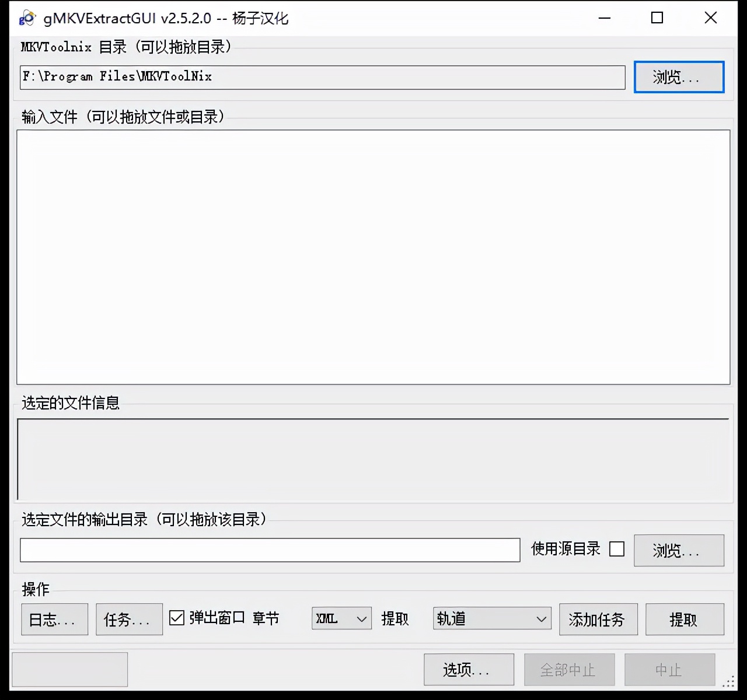Enable the 使用源目录 checkbox
Screen dimensions: 747x700
616,549
